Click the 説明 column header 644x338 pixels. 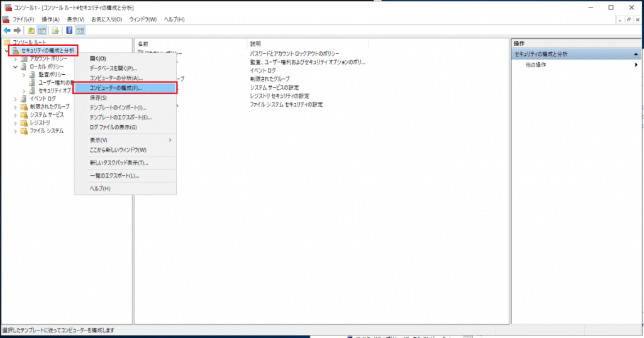click(x=308, y=44)
